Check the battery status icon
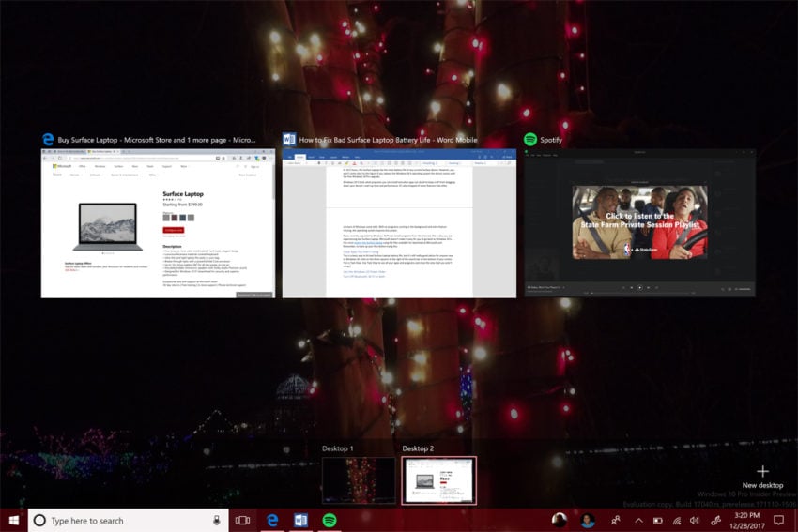 click(657, 521)
